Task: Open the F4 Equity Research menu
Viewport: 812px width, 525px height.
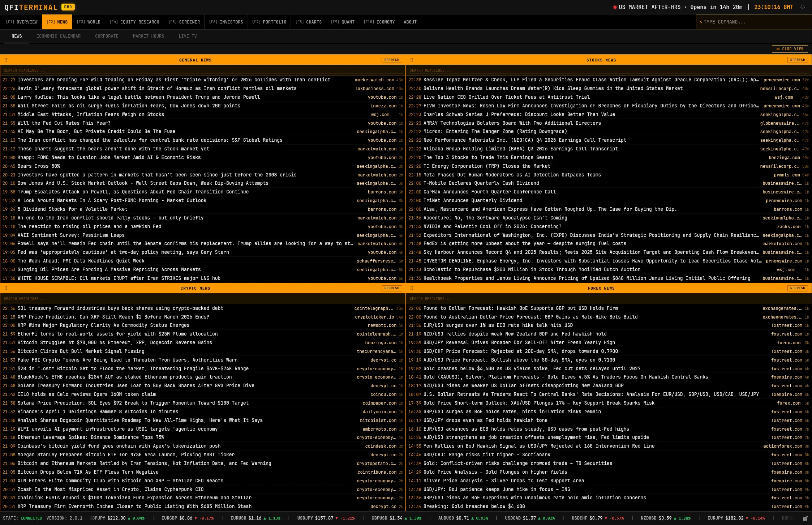Action: [134, 22]
